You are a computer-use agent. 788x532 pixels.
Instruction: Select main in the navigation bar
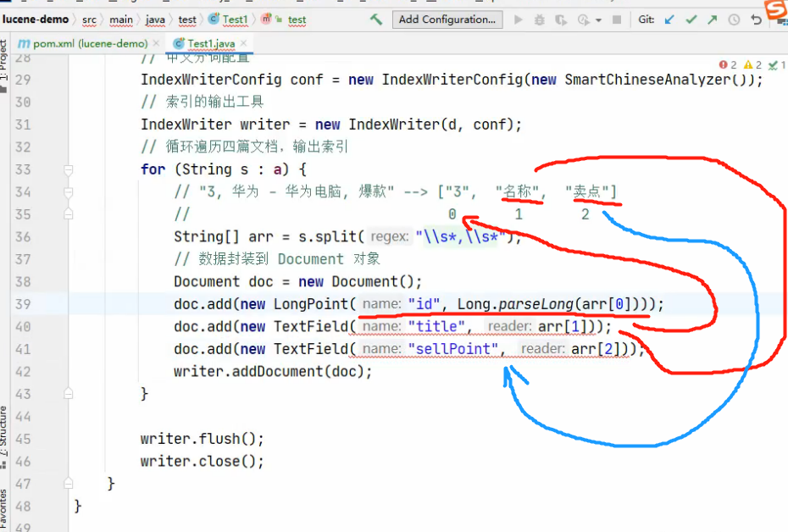coord(121,20)
